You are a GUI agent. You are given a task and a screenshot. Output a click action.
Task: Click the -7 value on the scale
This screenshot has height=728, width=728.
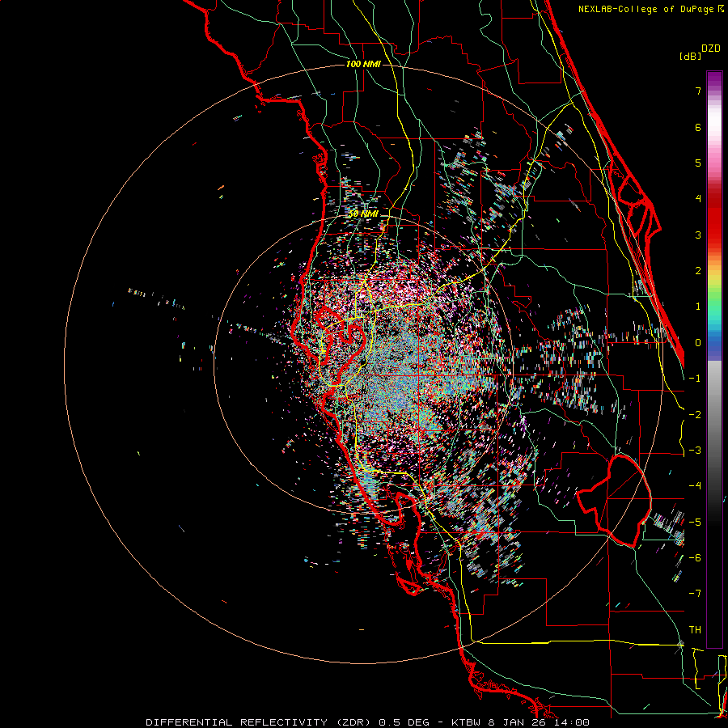tap(695, 594)
